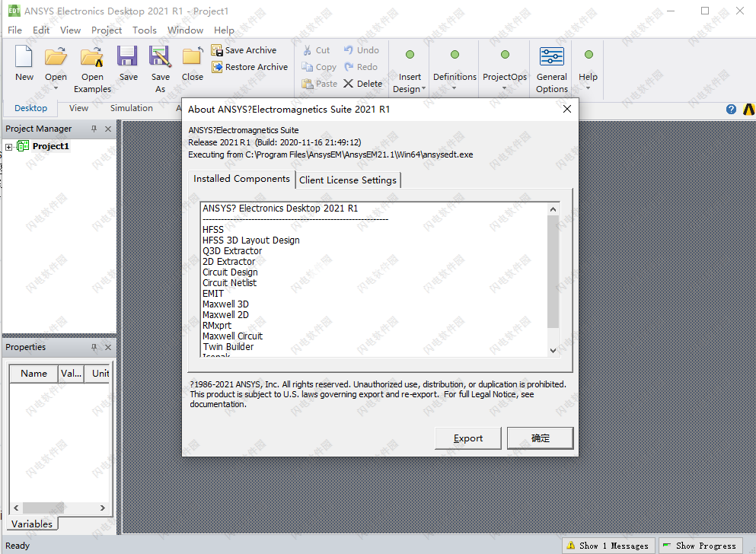Screen dimensions: 756x554
Task: Close the About ANSYS dialog
Action: pos(567,109)
